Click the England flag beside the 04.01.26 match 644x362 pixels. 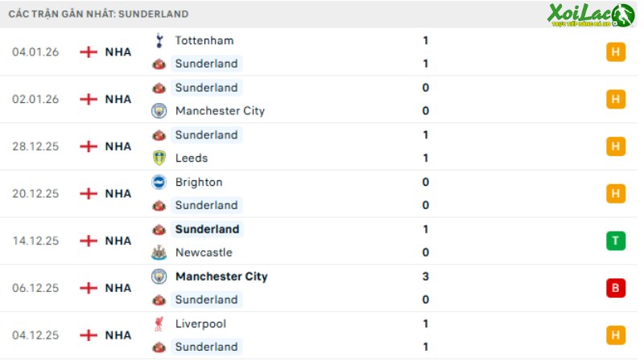pos(89,52)
